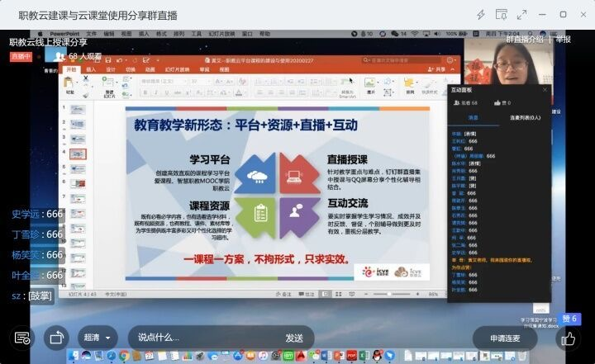Click the 赞 6 likes counter badge
Screen dimensions: 595x364
click(x=570, y=319)
